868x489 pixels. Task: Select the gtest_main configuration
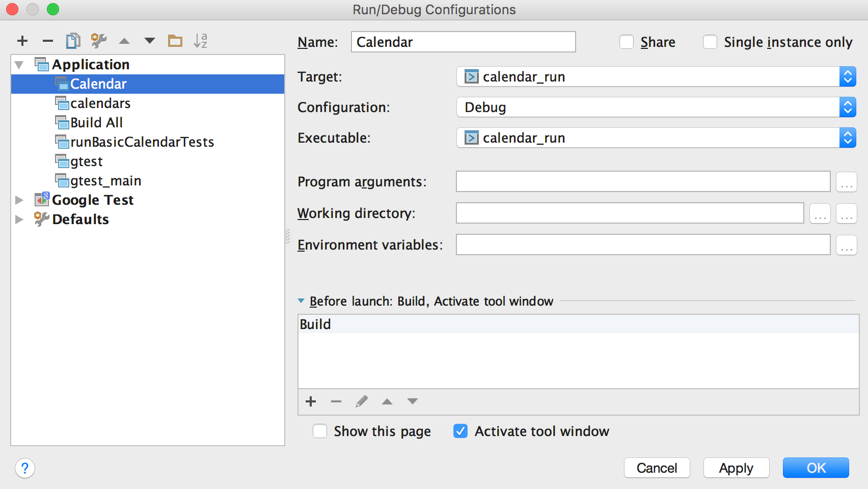(105, 181)
